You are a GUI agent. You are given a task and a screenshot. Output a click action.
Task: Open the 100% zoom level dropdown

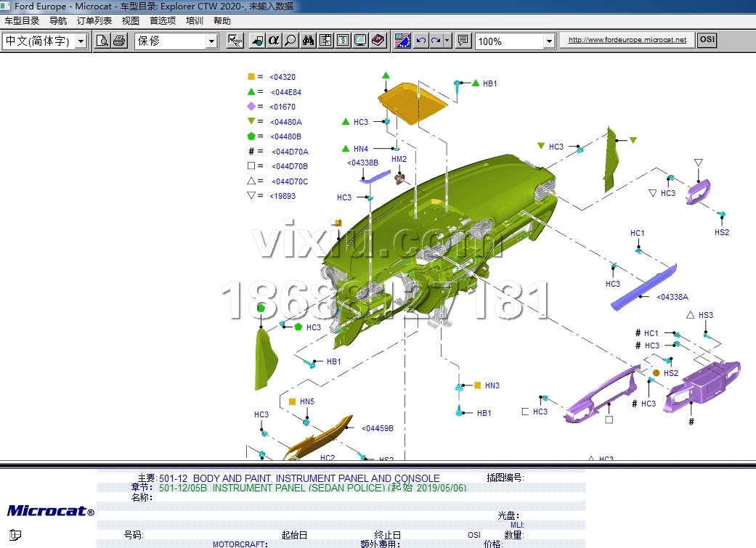549,42
